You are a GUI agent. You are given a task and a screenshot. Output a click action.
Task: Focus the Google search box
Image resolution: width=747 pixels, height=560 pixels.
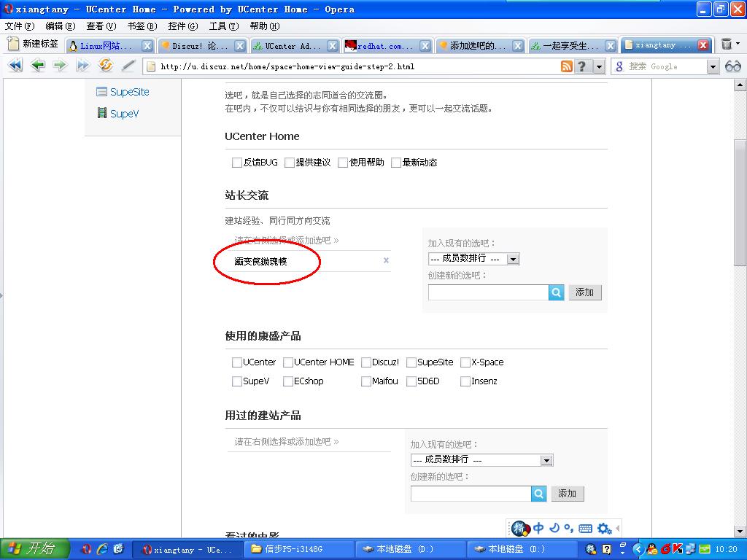(x=665, y=66)
